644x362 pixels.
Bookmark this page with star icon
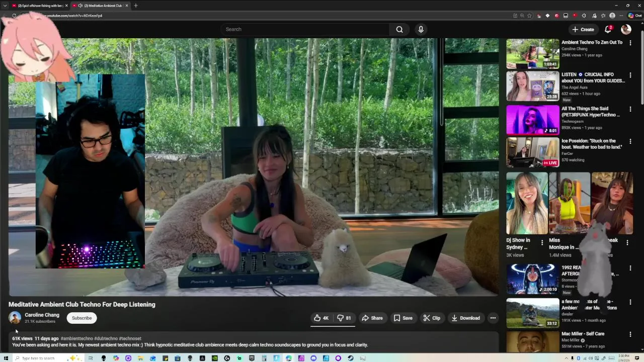point(529,16)
